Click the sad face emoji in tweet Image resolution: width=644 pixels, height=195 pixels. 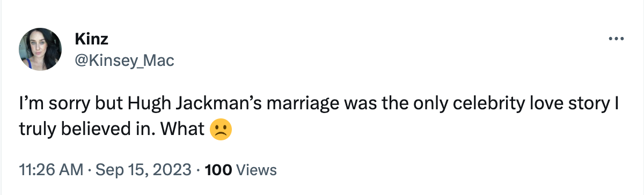pyautogui.click(x=220, y=130)
